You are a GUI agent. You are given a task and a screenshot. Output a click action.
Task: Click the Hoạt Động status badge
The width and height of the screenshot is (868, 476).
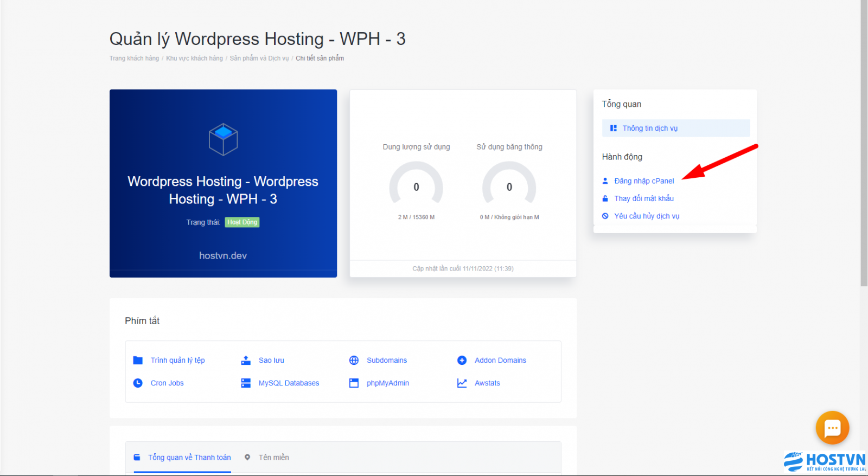point(242,222)
